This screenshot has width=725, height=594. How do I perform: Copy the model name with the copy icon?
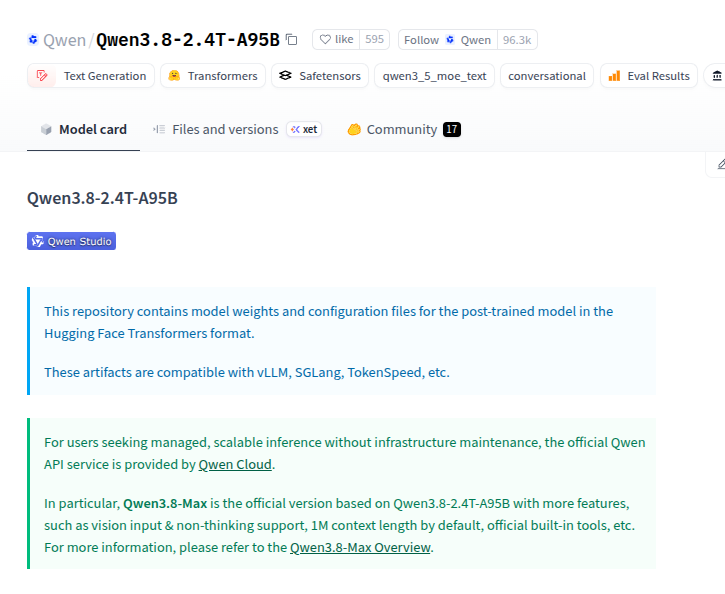[291, 40]
